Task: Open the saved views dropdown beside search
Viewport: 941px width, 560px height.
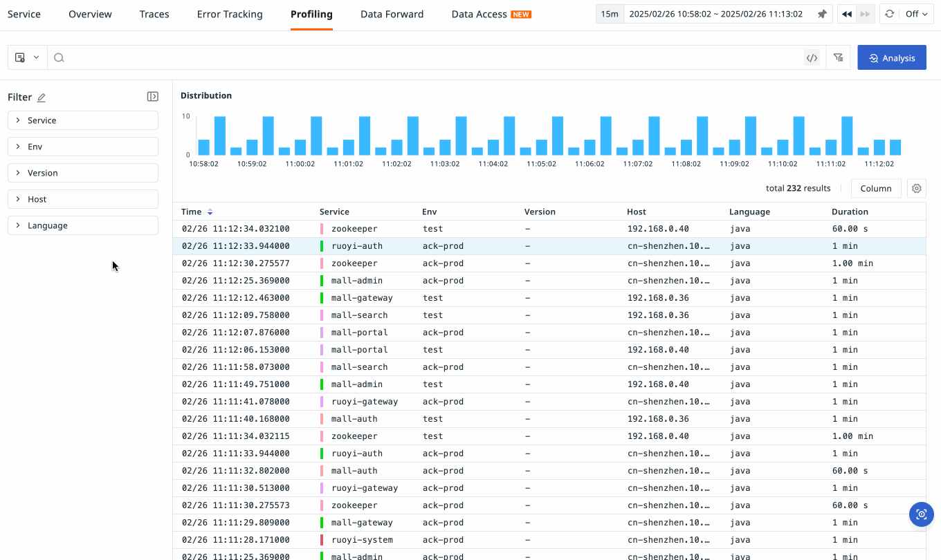Action: 28,58
